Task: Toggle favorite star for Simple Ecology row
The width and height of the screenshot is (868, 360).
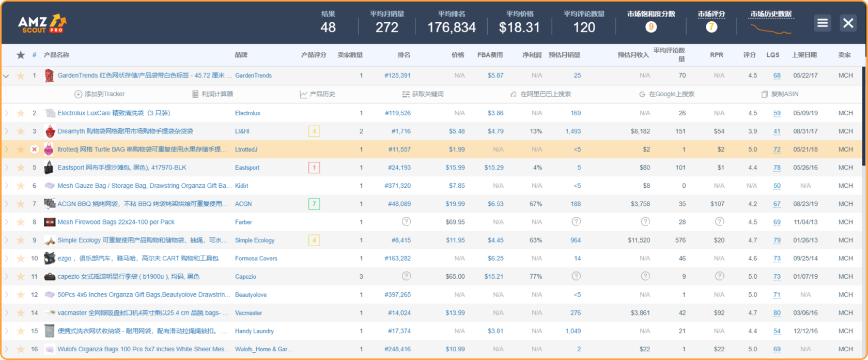Action: (x=21, y=240)
